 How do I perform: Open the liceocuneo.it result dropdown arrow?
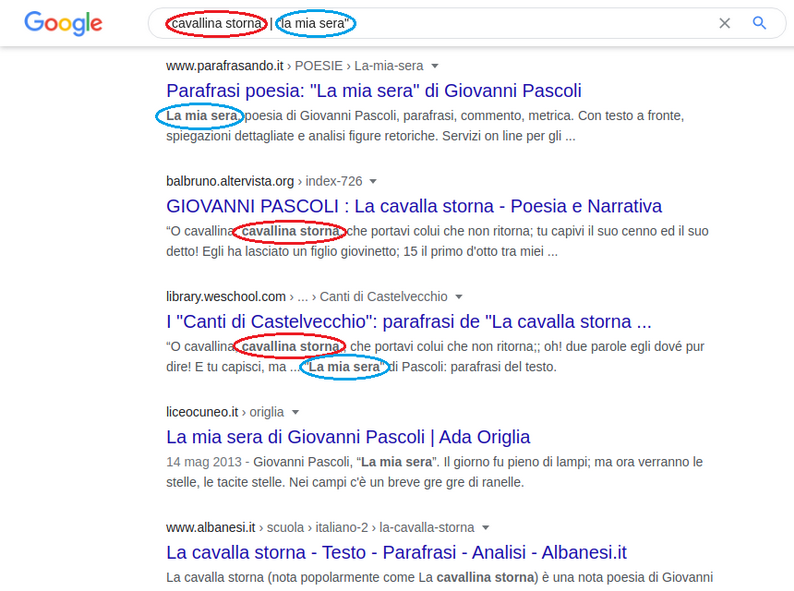295,412
